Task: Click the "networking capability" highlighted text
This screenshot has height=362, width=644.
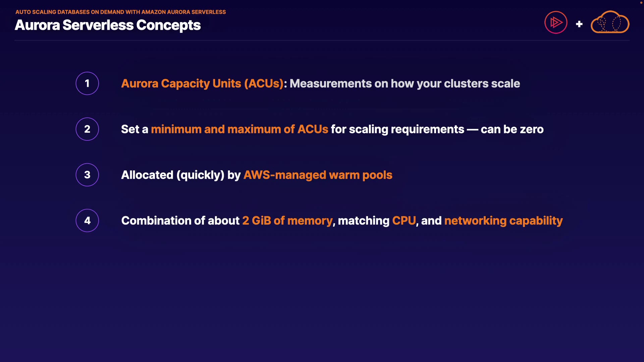Action: (503, 221)
